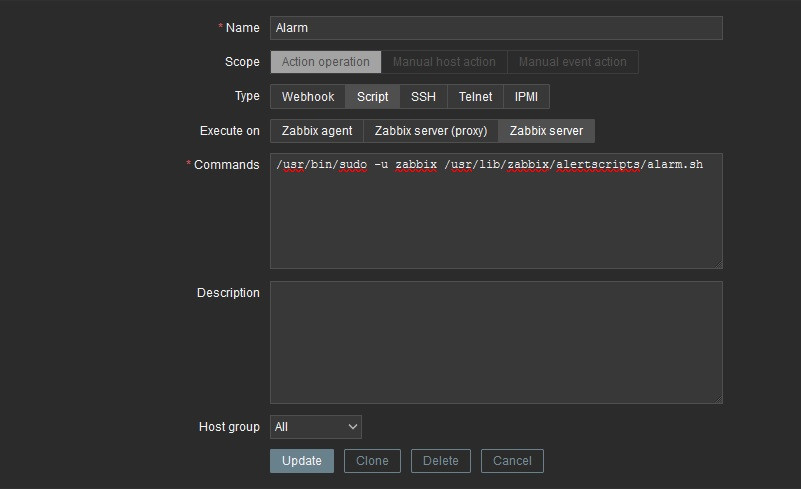Click the Update button
This screenshot has height=489, width=801.
click(x=302, y=461)
